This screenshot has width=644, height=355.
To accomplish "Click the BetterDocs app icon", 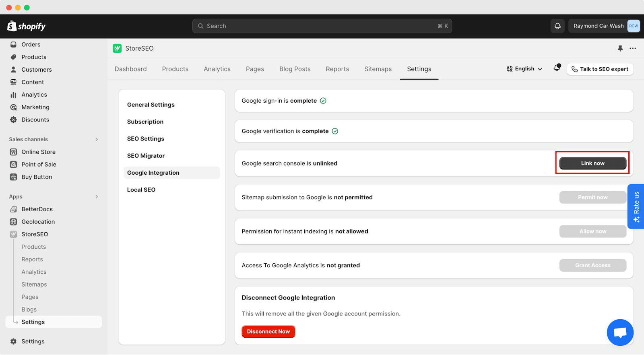I will pos(13,209).
